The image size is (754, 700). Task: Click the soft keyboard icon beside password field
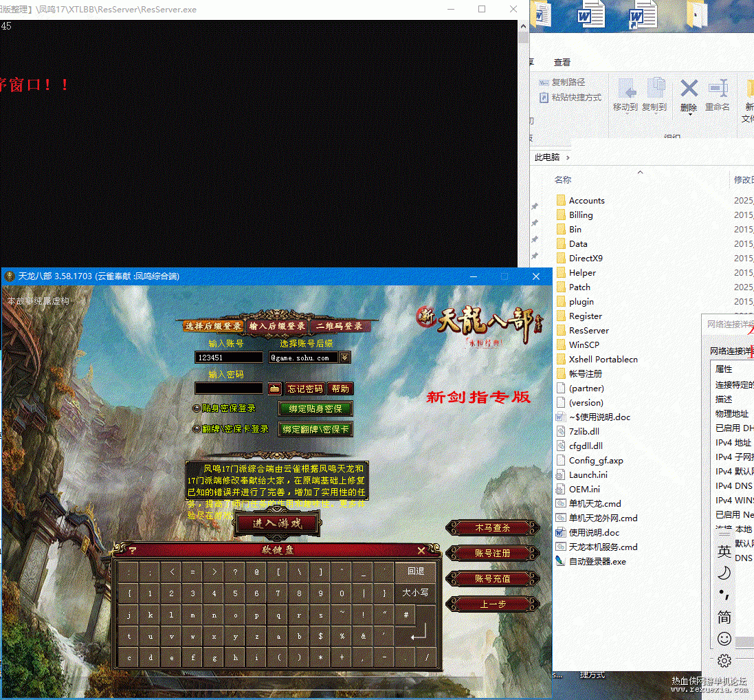point(274,389)
